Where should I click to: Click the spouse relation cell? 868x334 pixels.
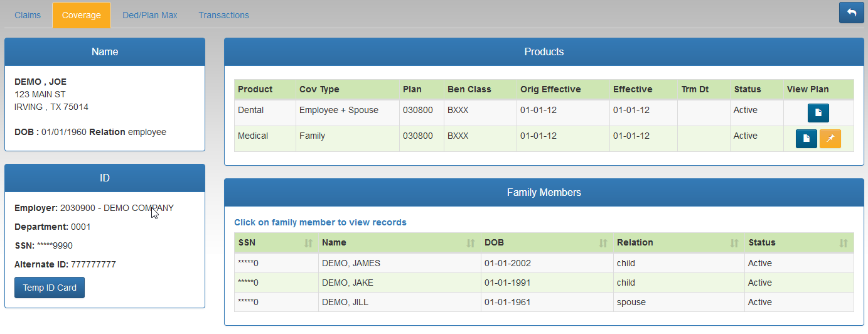[x=679, y=302]
